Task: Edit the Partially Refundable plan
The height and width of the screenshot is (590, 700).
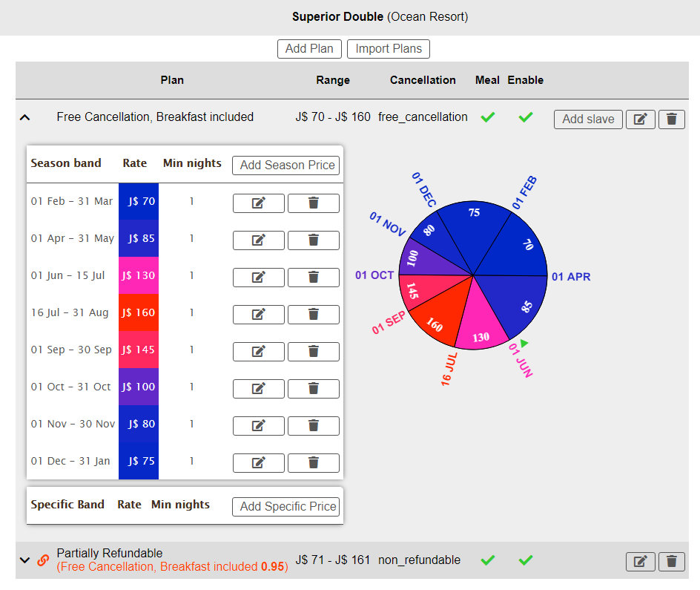Action: (640, 561)
